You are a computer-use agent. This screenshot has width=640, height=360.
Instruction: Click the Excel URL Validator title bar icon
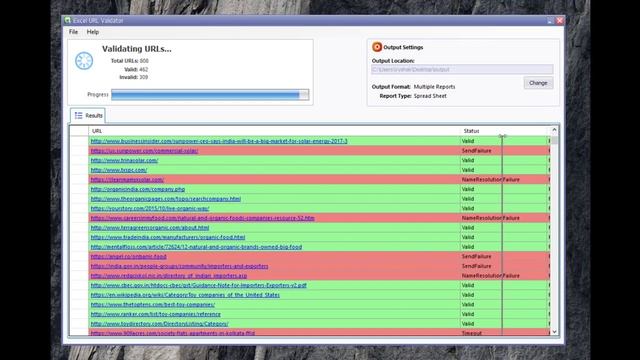click(68, 20)
